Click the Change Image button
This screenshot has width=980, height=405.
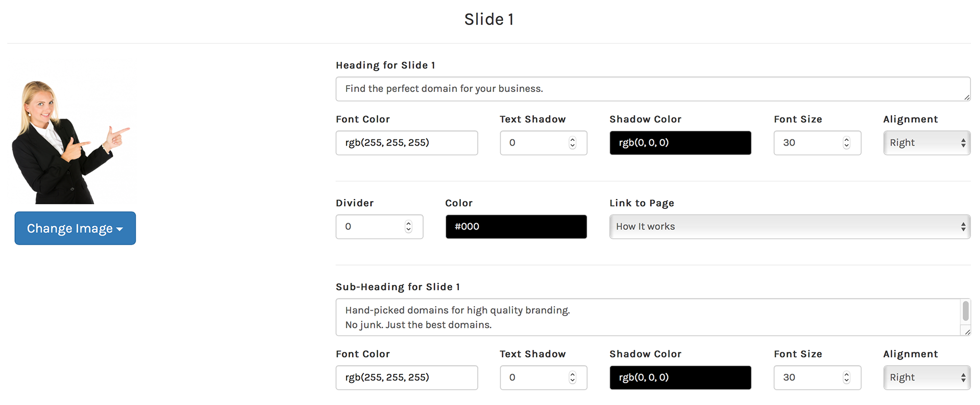(75, 228)
